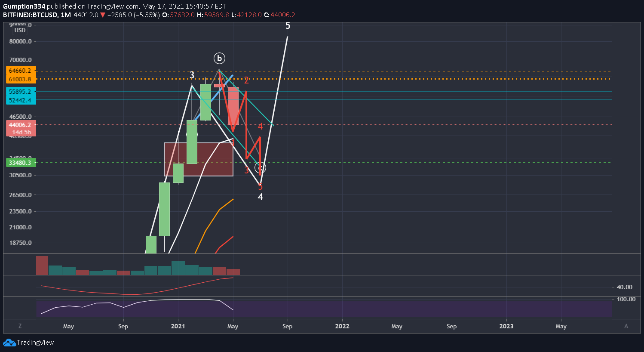Select the brown rectangle drawing
The image size is (644, 352).
(199, 159)
